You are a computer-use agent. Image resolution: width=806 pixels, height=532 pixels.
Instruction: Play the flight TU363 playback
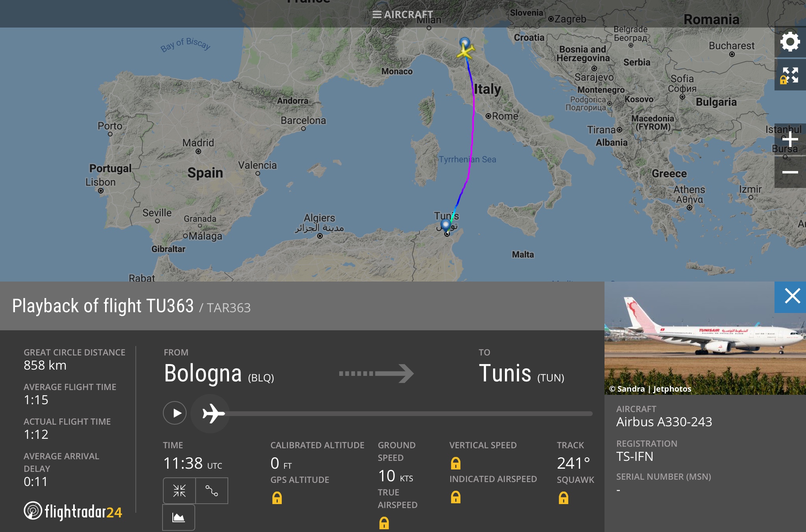coord(175,413)
